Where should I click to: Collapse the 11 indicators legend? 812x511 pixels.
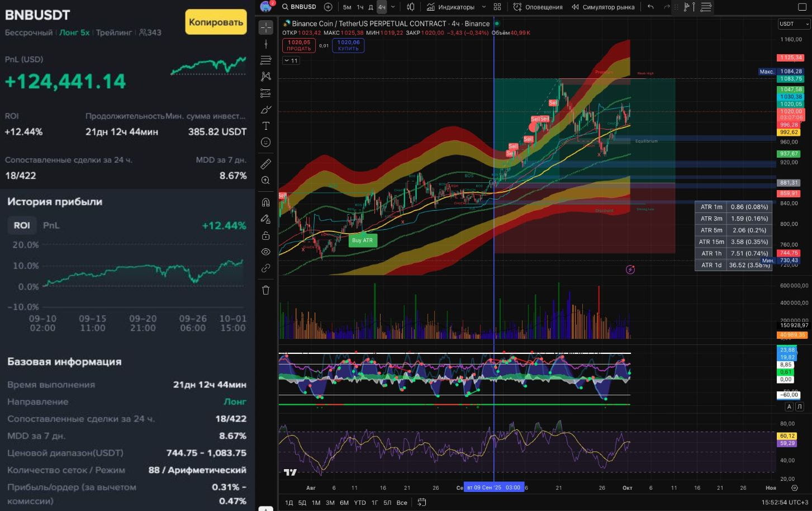[291, 60]
